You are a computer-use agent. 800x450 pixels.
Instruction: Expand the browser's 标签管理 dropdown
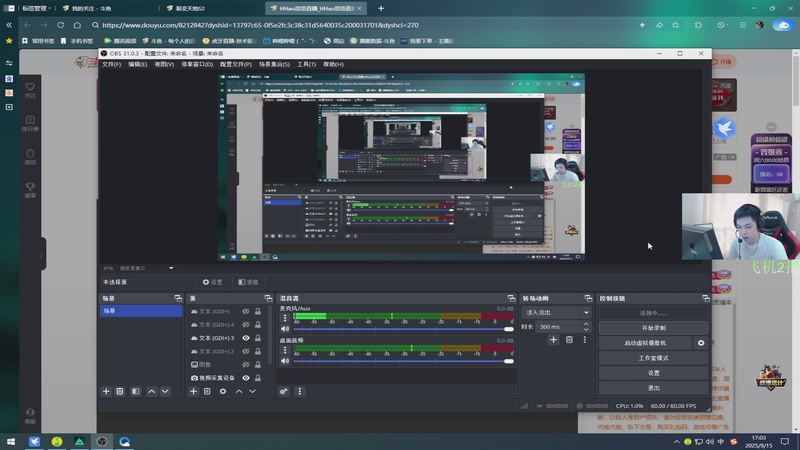[x=35, y=8]
